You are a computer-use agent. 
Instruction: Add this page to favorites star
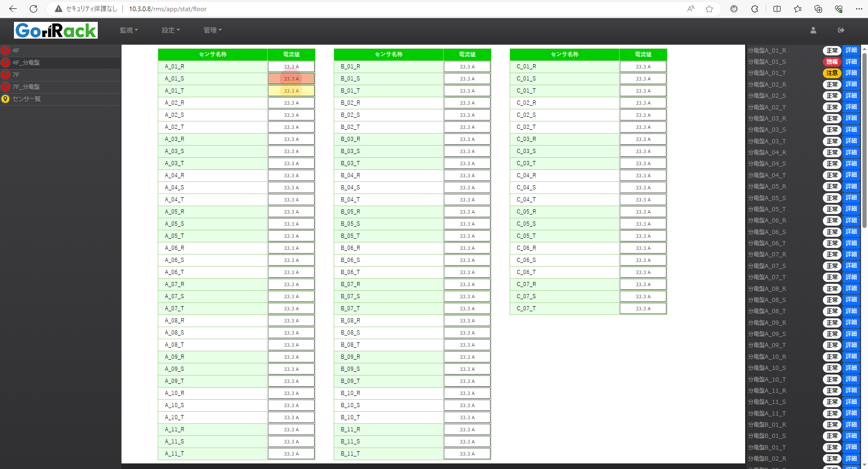tap(709, 9)
